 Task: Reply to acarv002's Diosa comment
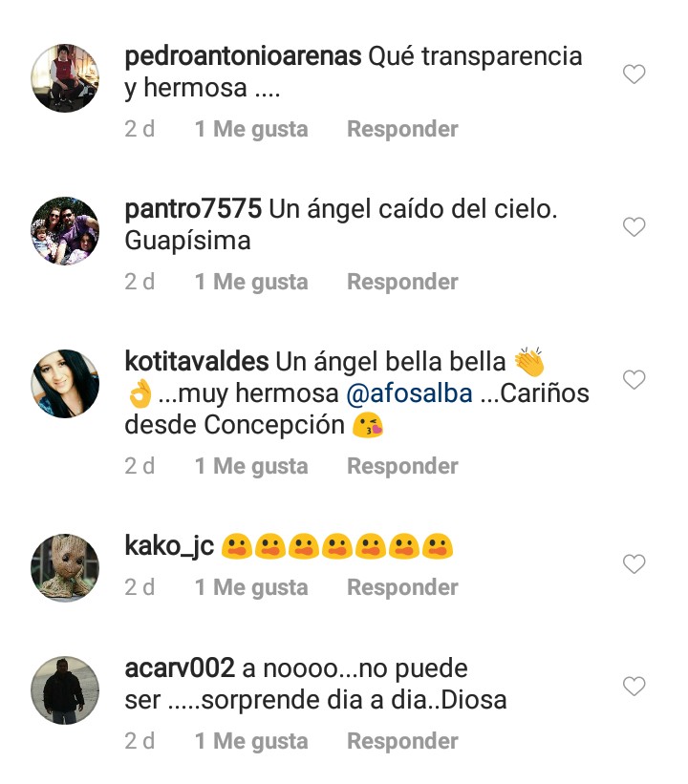(x=402, y=741)
